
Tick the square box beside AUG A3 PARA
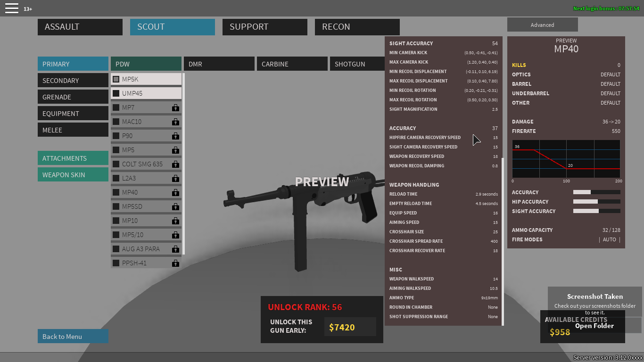(116, 249)
